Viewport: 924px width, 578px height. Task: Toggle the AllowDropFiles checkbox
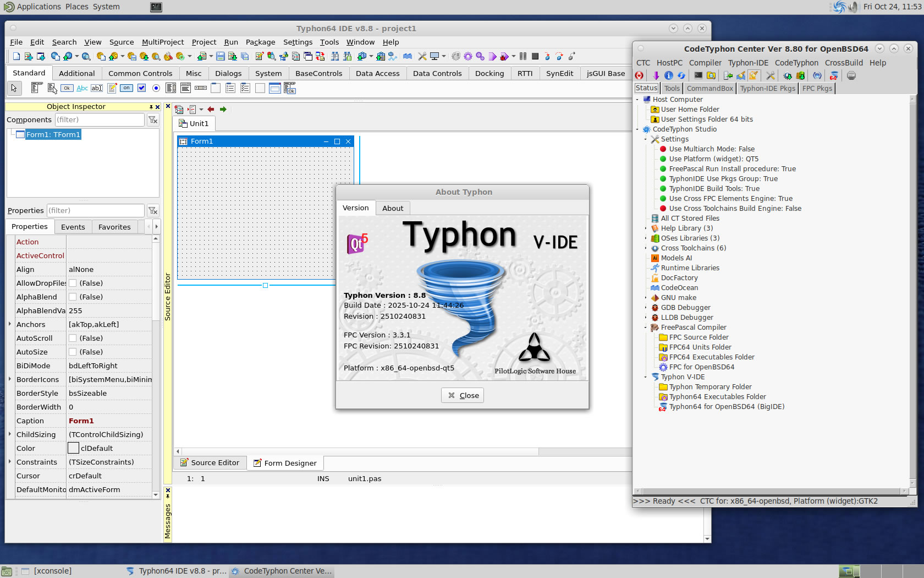click(x=73, y=283)
